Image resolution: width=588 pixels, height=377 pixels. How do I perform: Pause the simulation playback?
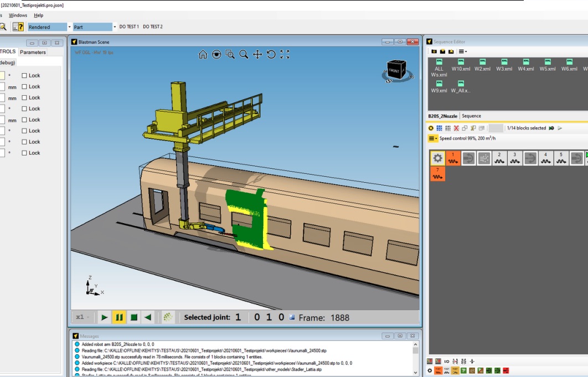click(x=119, y=317)
